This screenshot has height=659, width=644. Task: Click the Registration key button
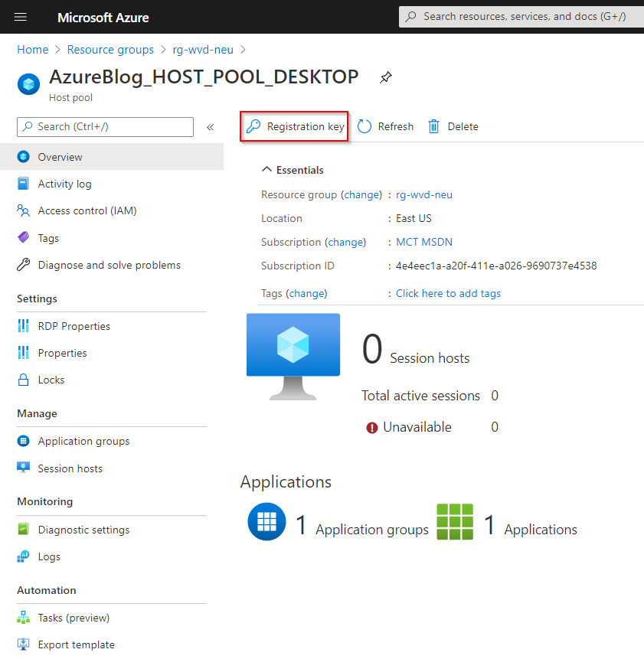[x=294, y=126]
